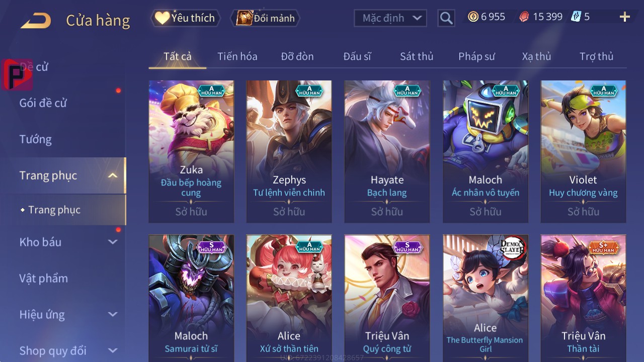Expand the Kho báu sidebar section
The height and width of the screenshot is (362, 644).
(x=113, y=242)
